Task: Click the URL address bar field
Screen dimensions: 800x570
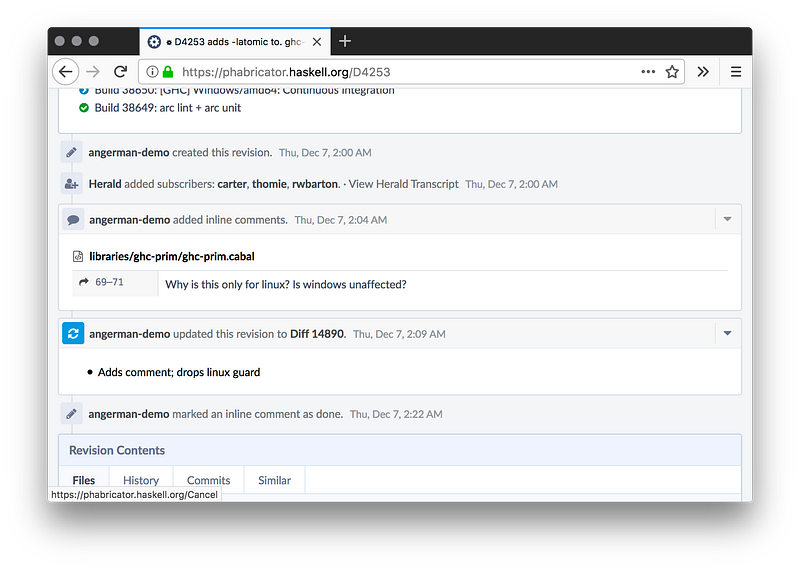Action: [x=400, y=72]
